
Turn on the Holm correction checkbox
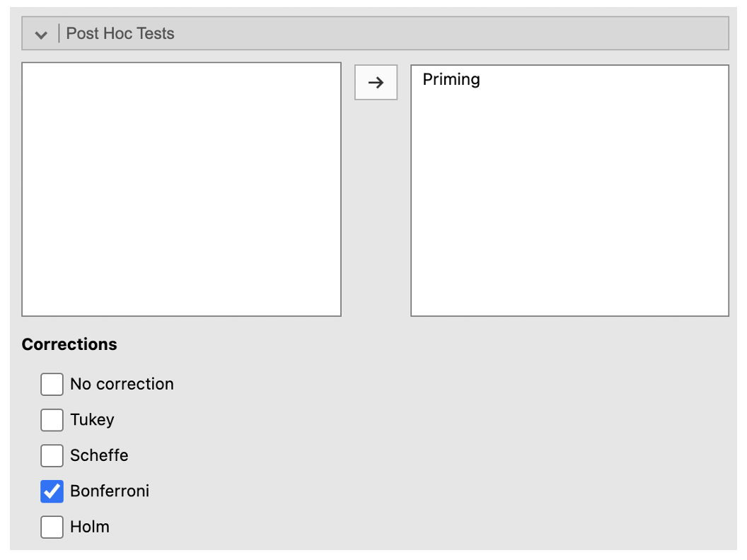tap(52, 527)
